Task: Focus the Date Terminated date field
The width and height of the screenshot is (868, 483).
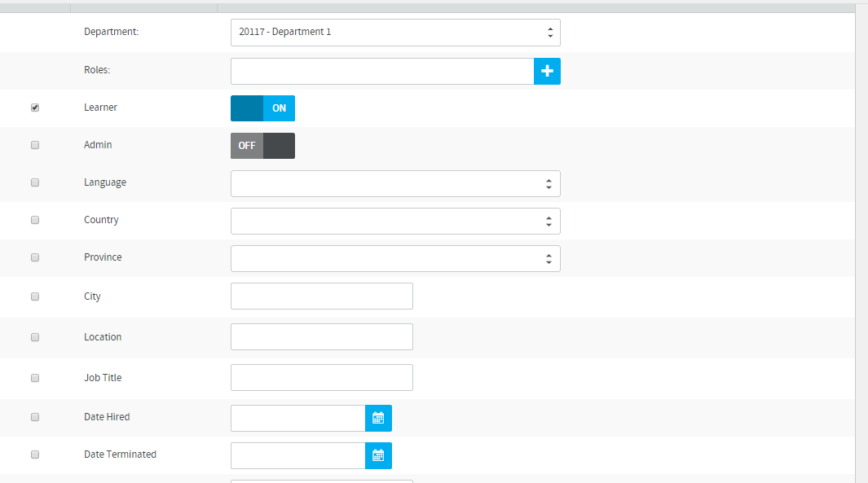Action: point(297,456)
